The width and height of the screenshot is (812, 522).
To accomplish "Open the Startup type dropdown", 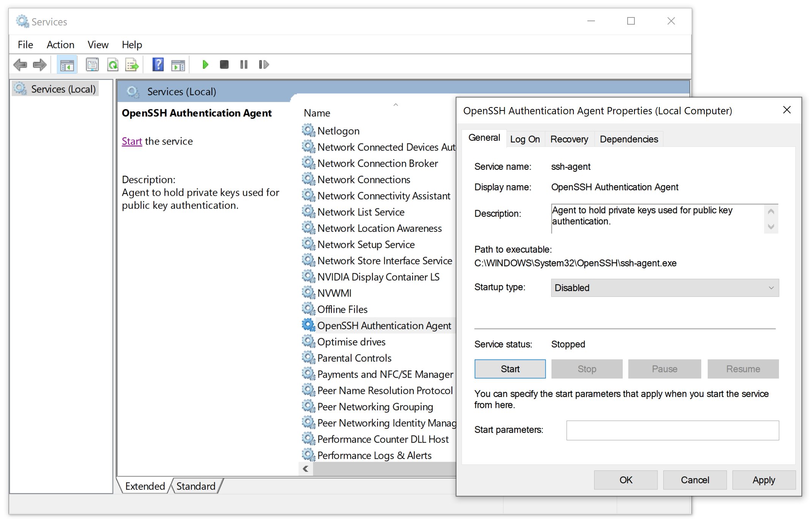I will coord(665,288).
